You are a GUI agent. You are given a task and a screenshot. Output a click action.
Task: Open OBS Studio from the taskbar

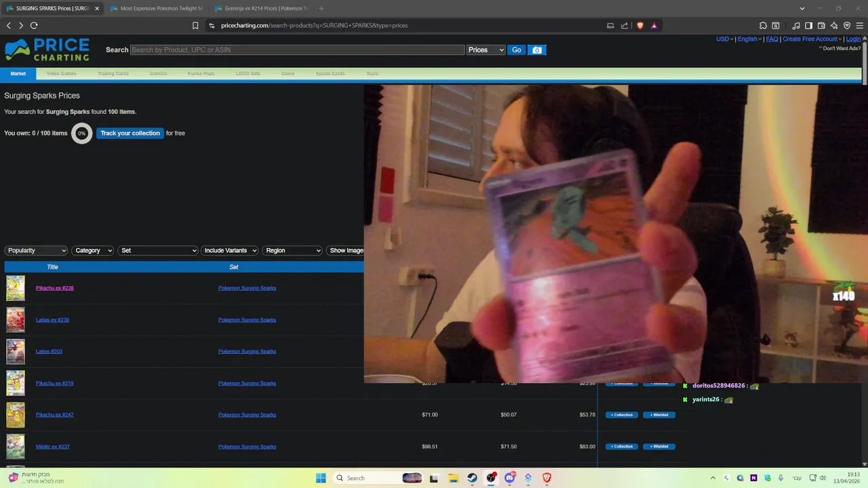(x=490, y=478)
